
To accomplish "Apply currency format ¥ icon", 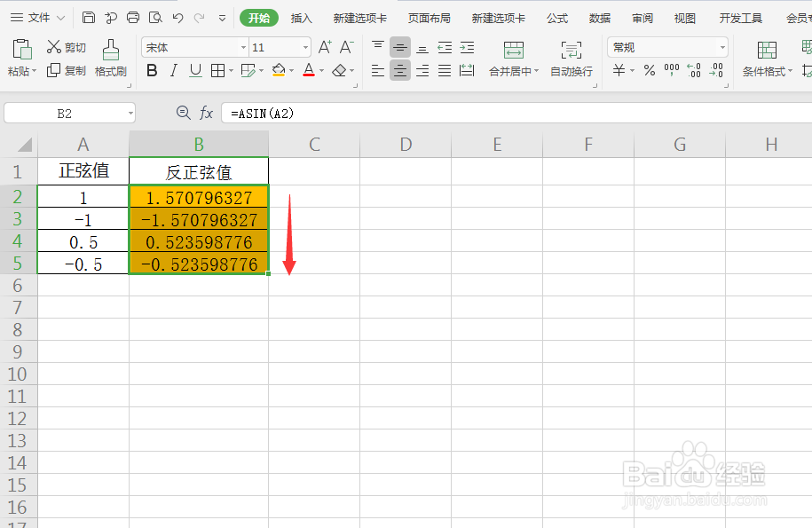I will (x=619, y=70).
